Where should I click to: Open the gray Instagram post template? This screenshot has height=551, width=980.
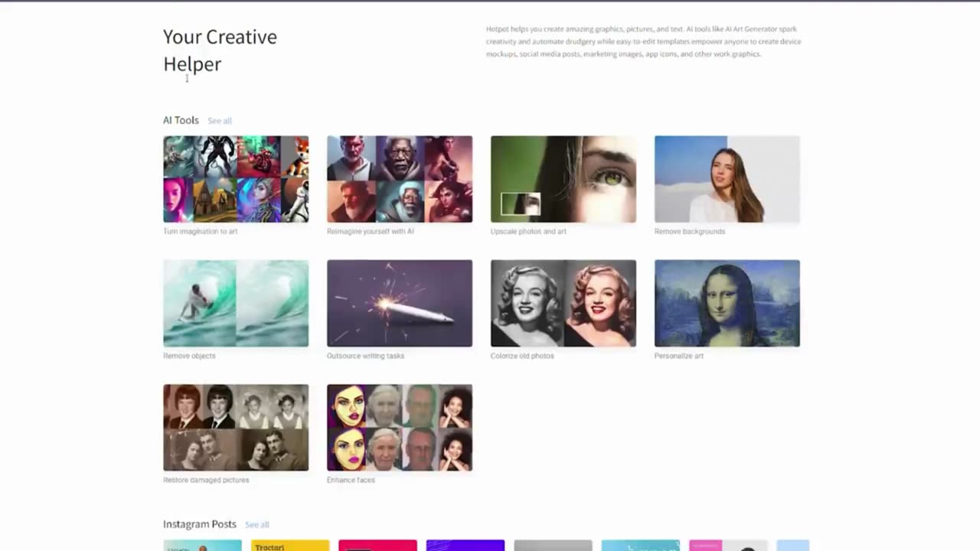553,546
